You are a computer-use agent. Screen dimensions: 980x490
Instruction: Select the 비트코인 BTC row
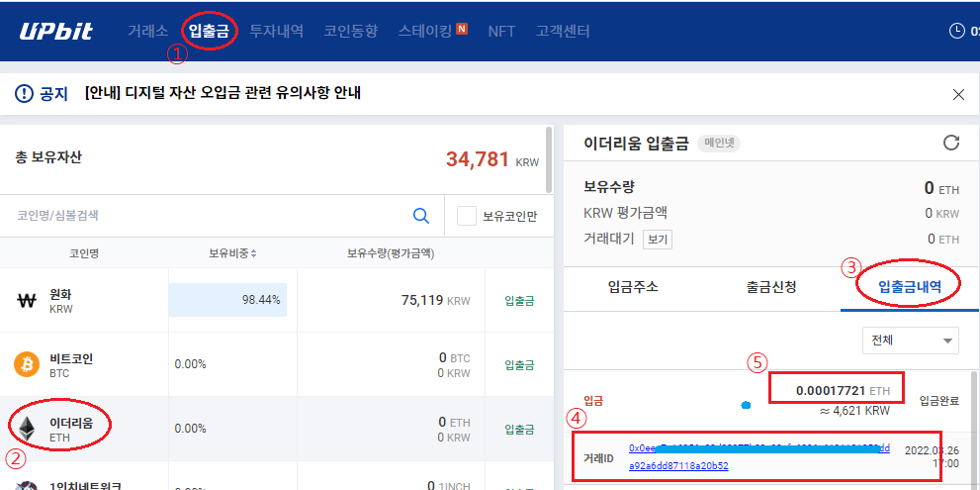[276, 364]
